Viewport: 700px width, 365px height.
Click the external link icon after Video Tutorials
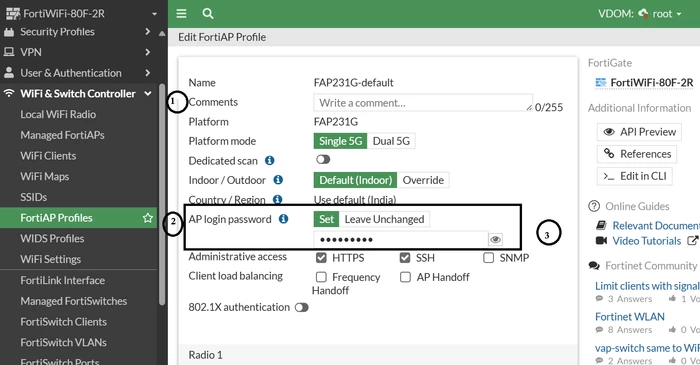tap(692, 241)
